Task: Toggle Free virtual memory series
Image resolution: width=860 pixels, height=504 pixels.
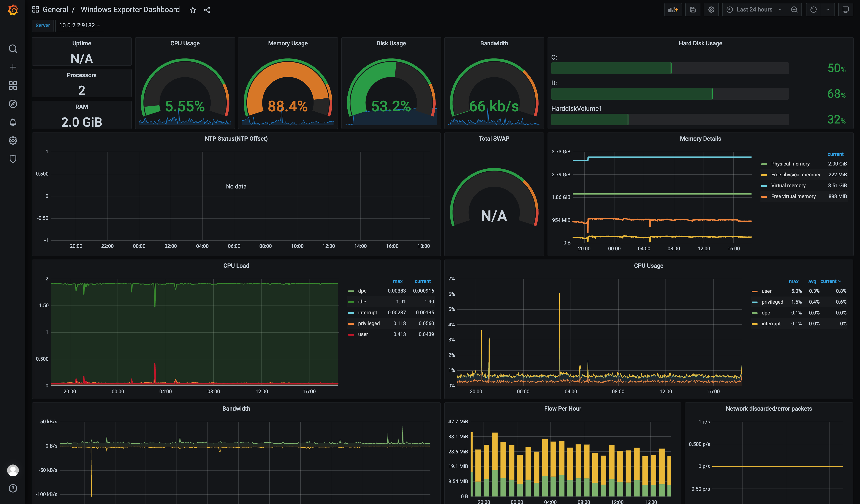Action: point(793,196)
